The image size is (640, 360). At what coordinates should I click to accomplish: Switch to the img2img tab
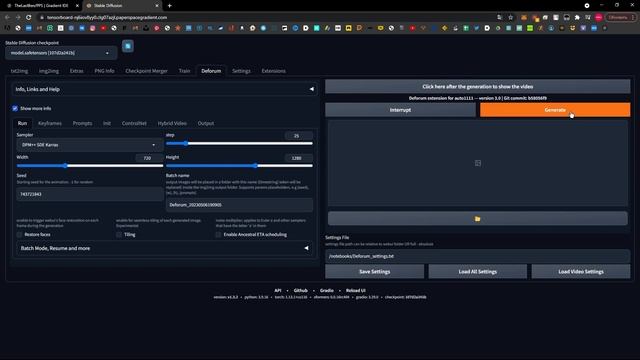pos(49,71)
